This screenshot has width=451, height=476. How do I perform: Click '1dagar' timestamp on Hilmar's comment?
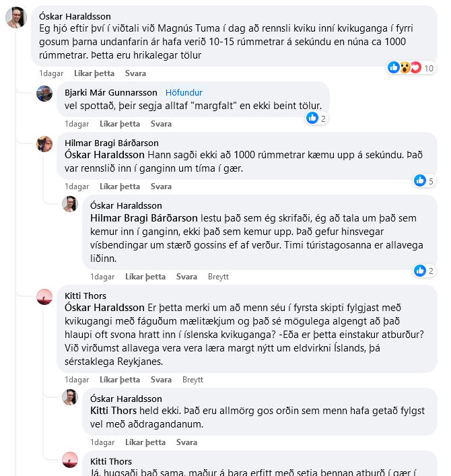tap(76, 186)
